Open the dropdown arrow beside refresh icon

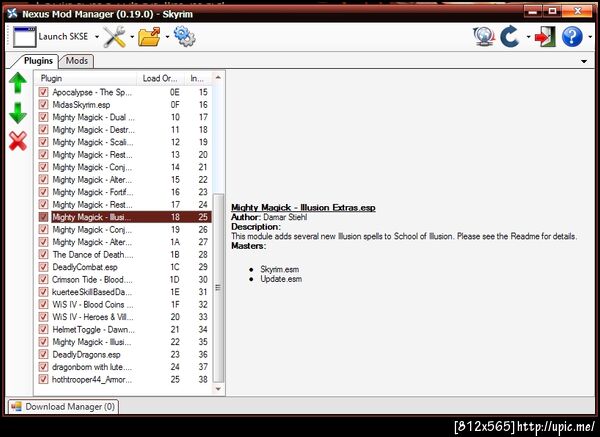(528, 37)
